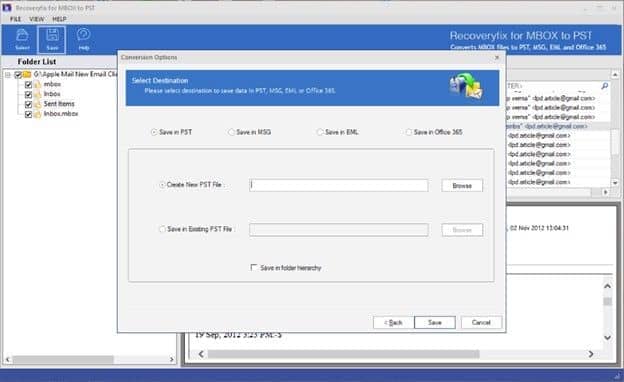
Task: Click the Create New PST File path field
Action: tap(339, 185)
